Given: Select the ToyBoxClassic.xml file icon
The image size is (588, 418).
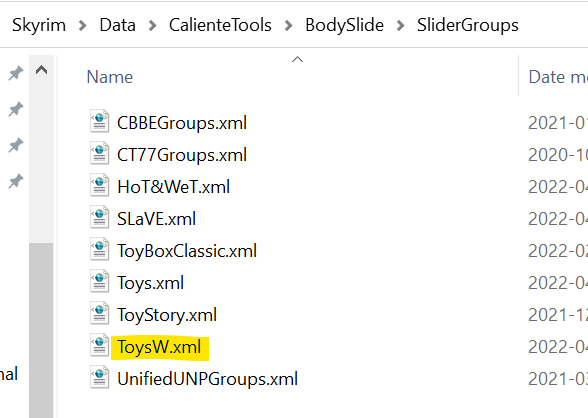Looking at the screenshot, I should [x=99, y=249].
